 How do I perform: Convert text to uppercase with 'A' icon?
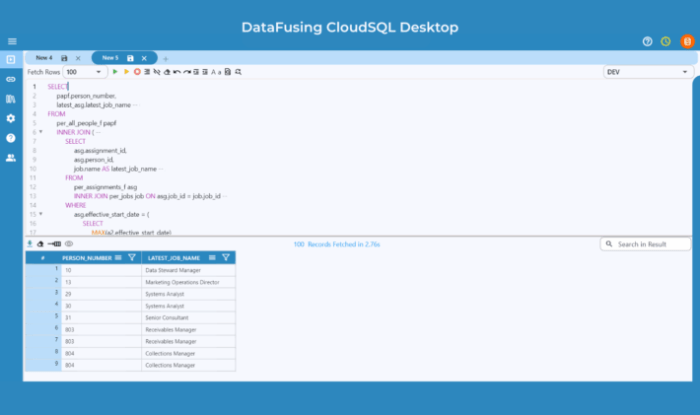[213, 72]
